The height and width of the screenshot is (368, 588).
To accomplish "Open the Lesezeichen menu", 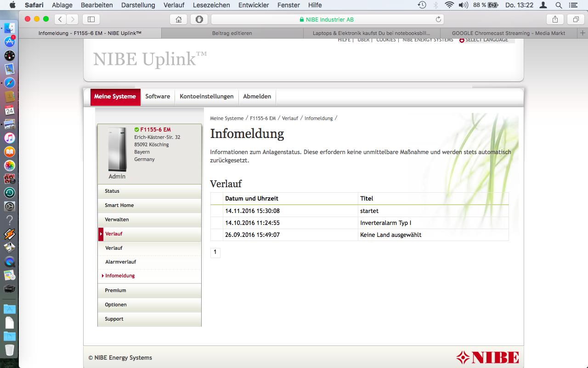I will 211,5.
